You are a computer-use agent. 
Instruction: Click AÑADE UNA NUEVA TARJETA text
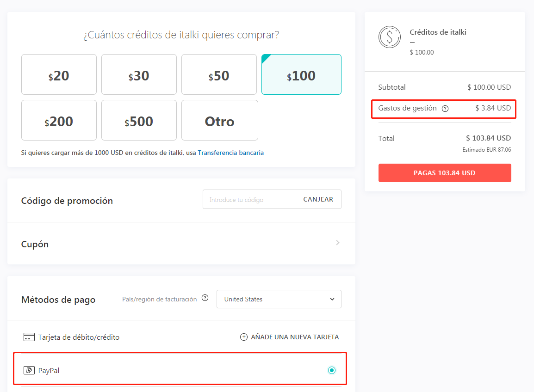(x=295, y=337)
